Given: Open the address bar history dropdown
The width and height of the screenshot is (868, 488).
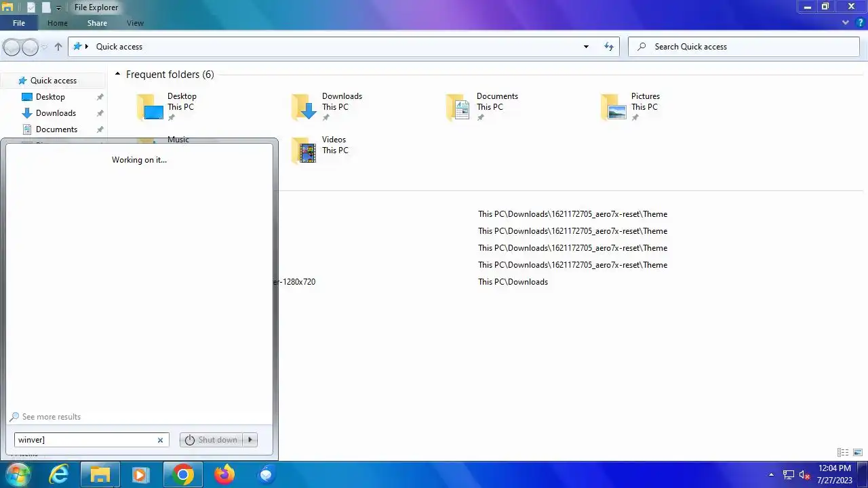Looking at the screenshot, I should [586, 47].
